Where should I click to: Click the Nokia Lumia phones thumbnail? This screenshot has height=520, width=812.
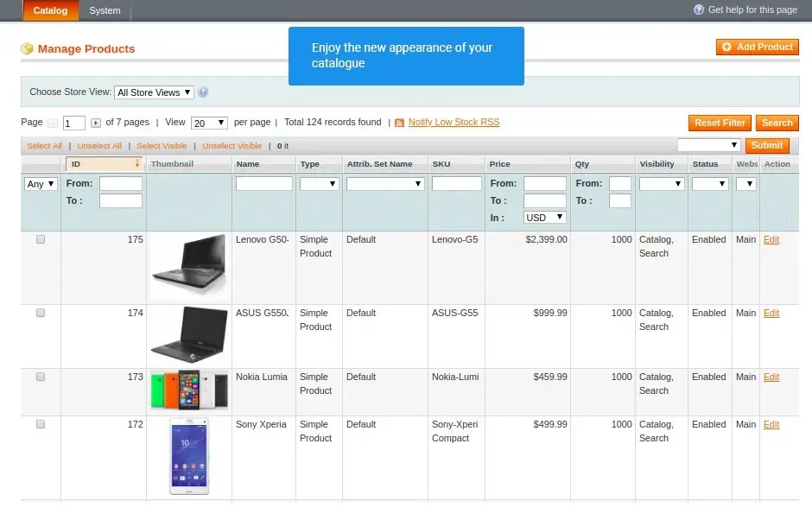189,390
